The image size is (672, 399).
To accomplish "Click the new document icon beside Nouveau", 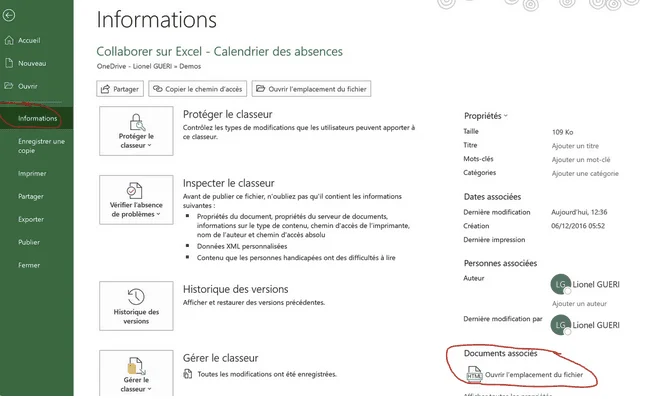I will (9, 63).
